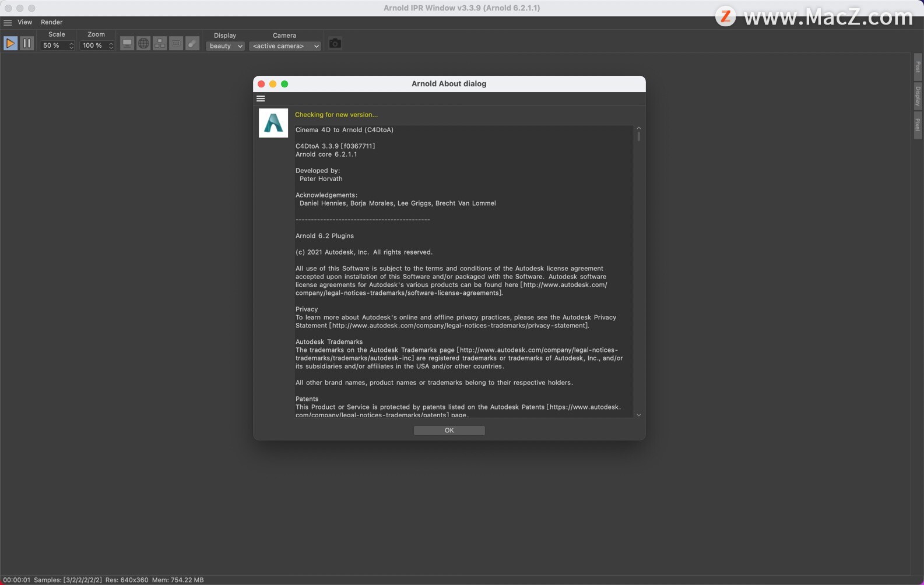Viewport: 924px width, 585px height.
Task: Click the '00:00:01' render time in status bar
Action: [17, 580]
